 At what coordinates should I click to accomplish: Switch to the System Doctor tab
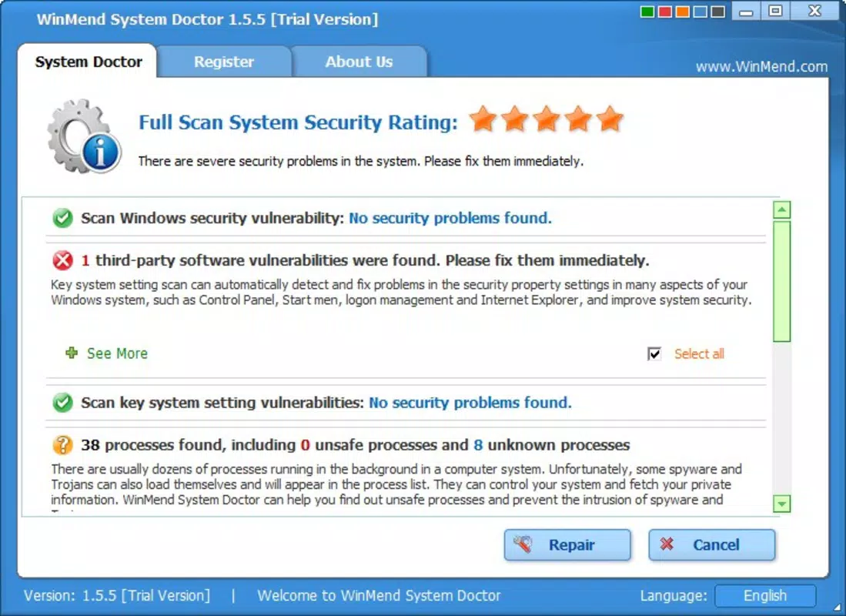(88, 62)
